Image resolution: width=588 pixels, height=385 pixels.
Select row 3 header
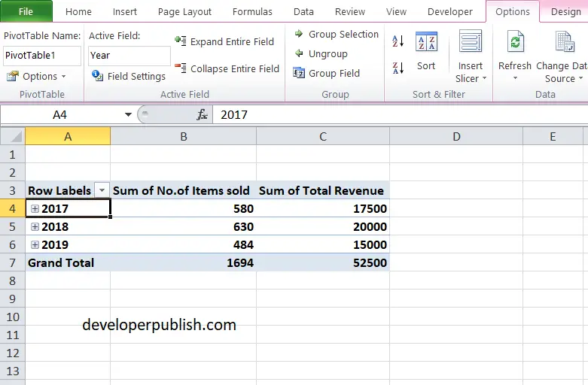12,190
